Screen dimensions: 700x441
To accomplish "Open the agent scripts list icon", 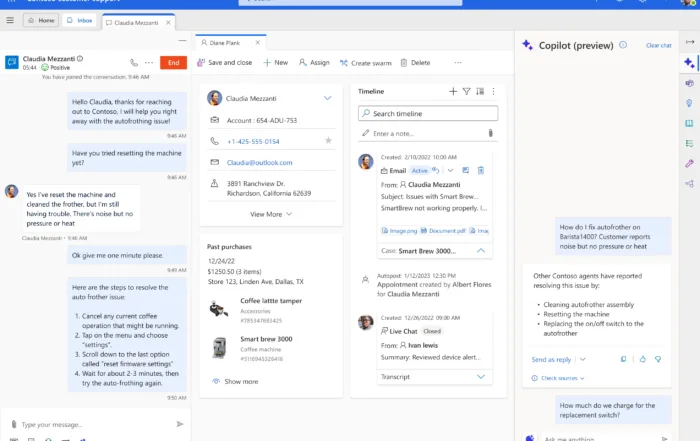I will coord(689,143).
